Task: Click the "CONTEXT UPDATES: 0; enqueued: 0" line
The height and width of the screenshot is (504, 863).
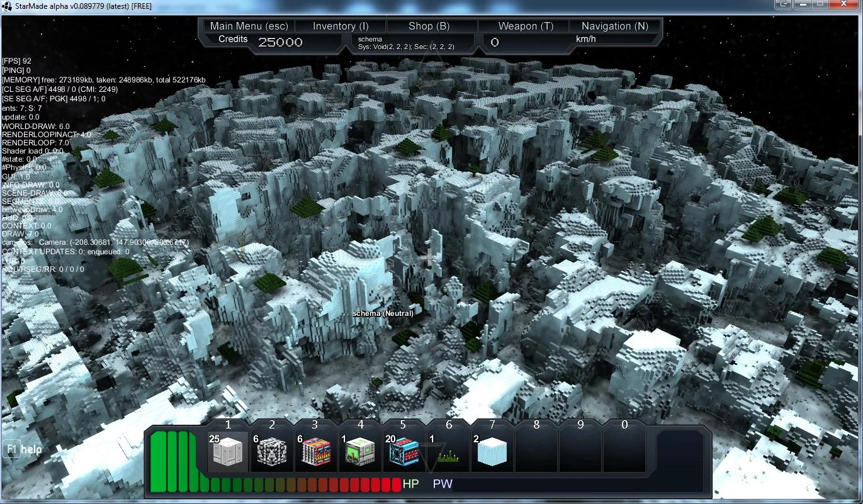Action: point(66,252)
